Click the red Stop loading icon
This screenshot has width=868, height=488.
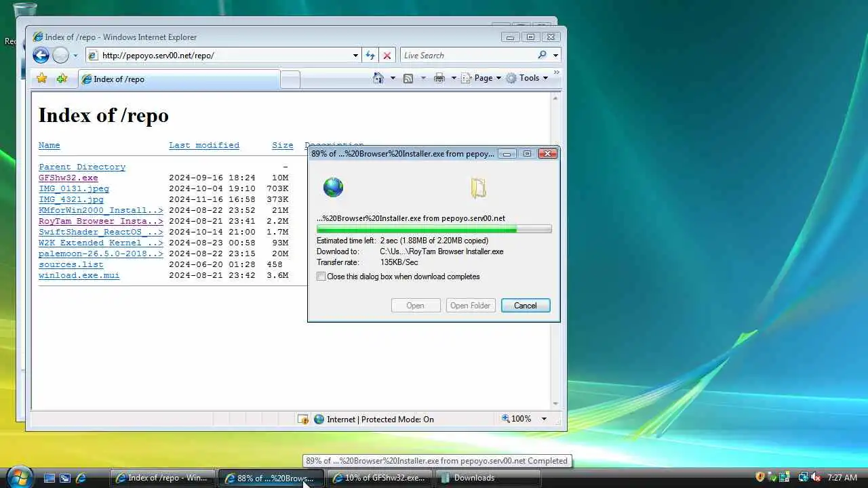click(387, 56)
